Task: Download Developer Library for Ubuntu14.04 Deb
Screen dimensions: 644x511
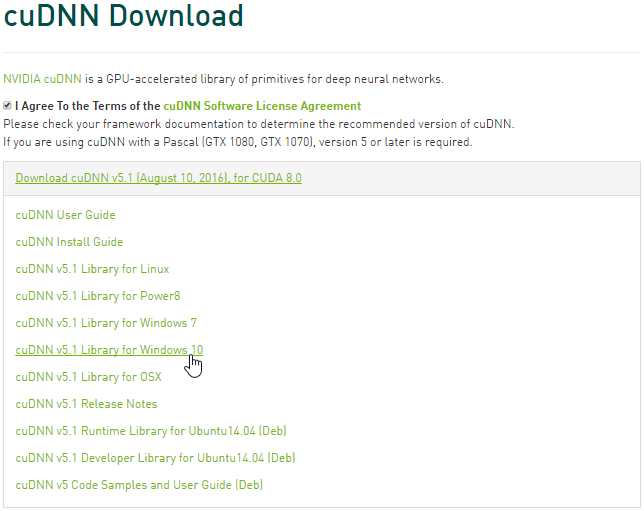Action: 155,458
